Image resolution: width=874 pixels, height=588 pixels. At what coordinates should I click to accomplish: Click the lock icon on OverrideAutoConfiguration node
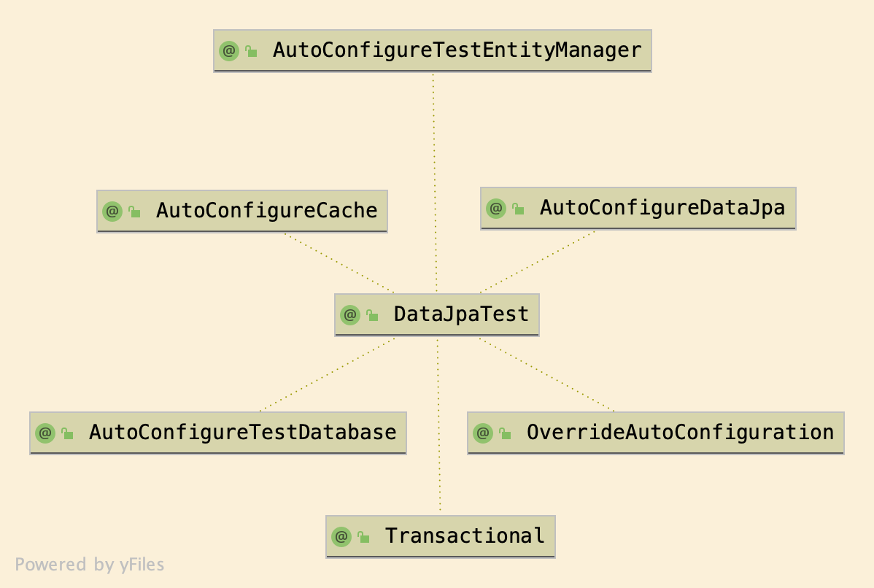[x=505, y=434]
